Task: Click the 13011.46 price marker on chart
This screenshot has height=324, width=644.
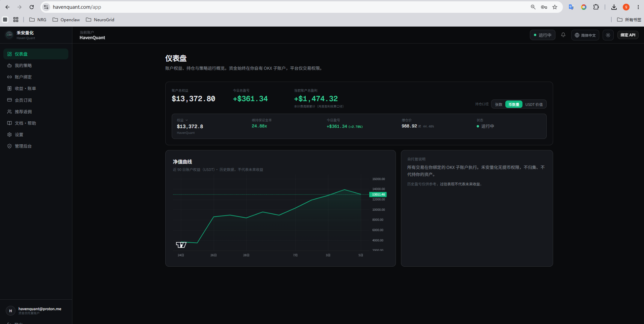Action: click(378, 195)
